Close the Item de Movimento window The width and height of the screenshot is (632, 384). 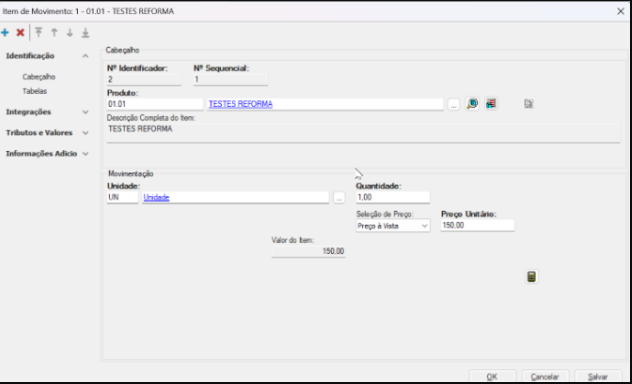click(621, 11)
